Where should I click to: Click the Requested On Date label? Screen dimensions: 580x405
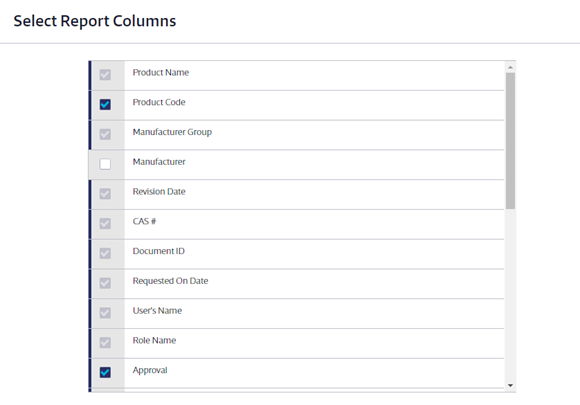point(171,281)
